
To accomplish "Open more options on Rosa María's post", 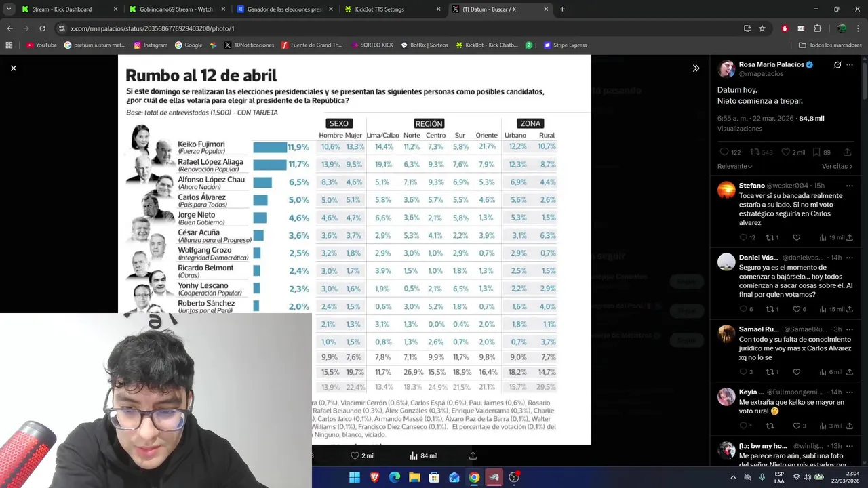I will tap(850, 65).
